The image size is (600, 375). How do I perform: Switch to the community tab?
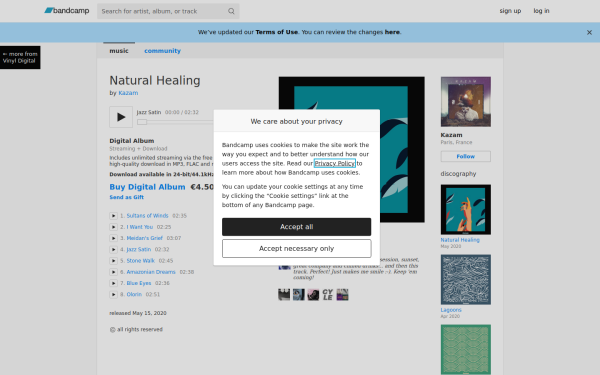click(162, 51)
